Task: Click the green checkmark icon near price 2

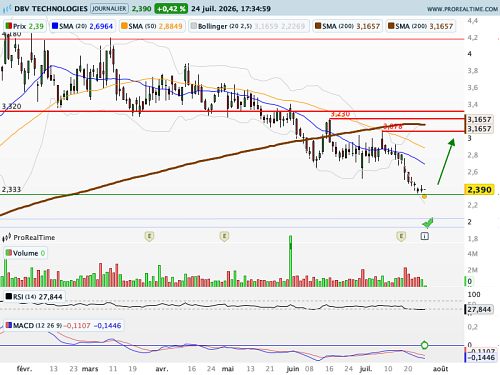Action: click(x=427, y=222)
